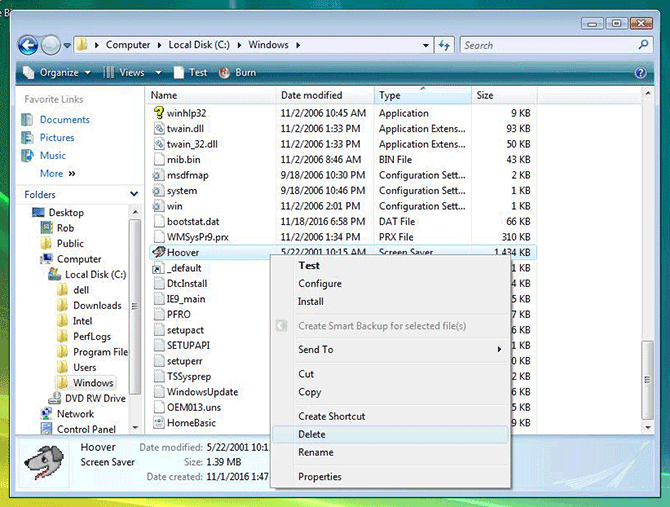The image size is (670, 507).
Task: Click the Refresh button next to address bar
Action: tap(444, 45)
